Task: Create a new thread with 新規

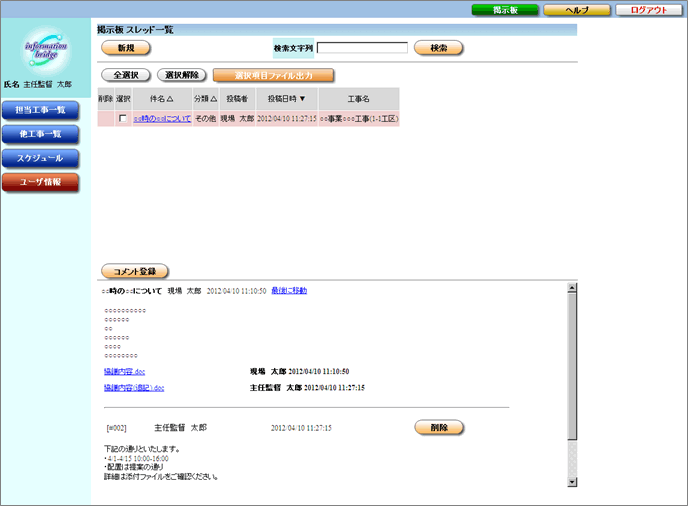Action: click(125, 47)
